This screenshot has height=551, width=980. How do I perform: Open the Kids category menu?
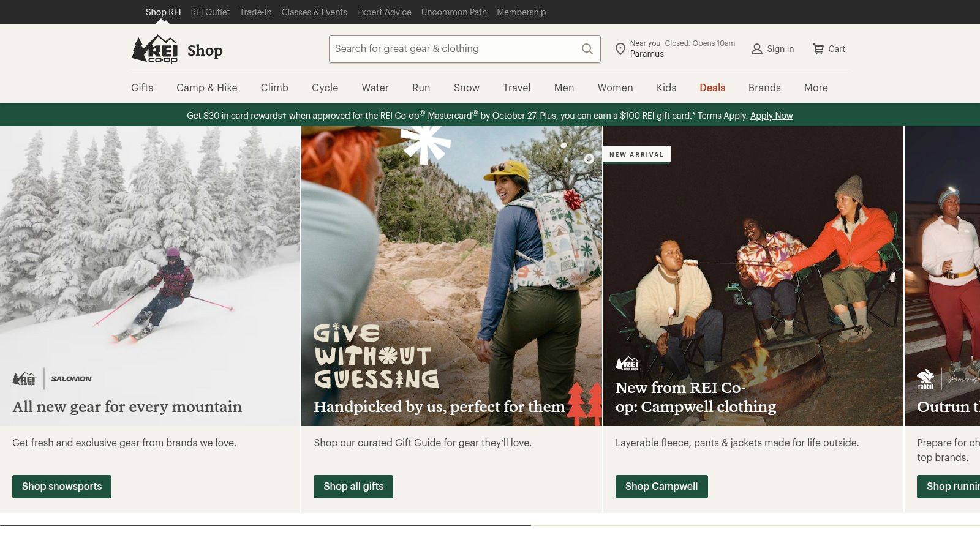(x=666, y=88)
